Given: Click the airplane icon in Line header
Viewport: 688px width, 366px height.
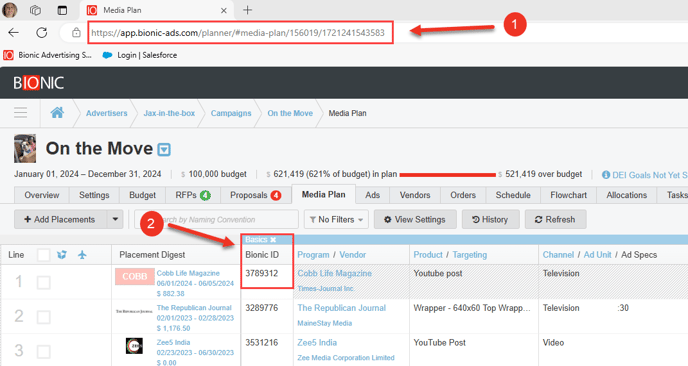Looking at the screenshot, I should tap(82, 255).
